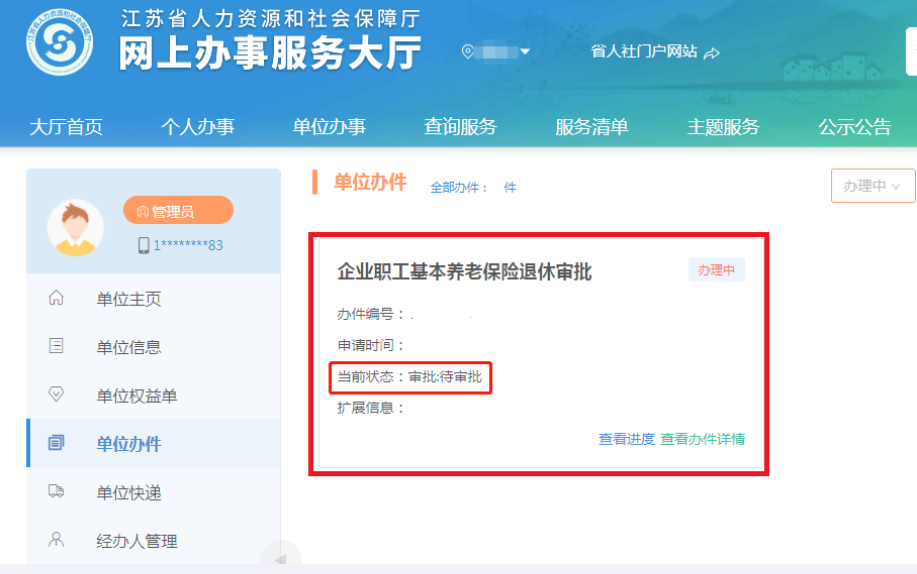Click the 单位办件 files icon
This screenshot has width=917, height=574.
pos(56,443)
